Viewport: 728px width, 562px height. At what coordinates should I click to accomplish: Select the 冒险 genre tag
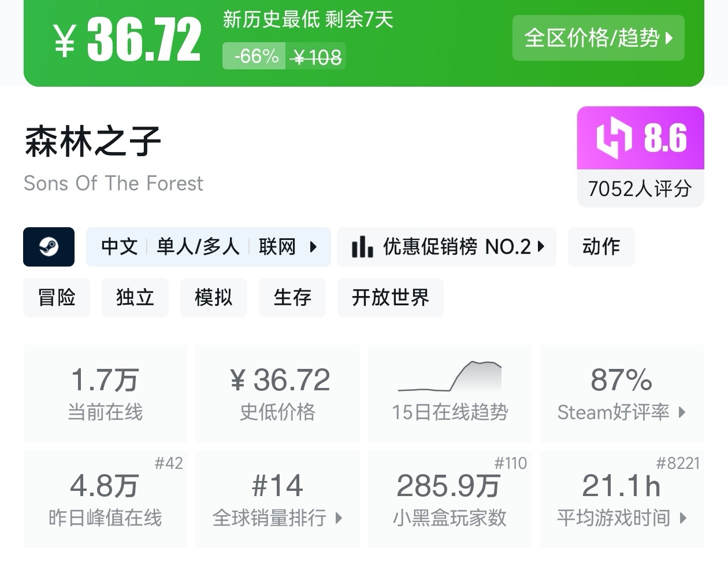57,298
